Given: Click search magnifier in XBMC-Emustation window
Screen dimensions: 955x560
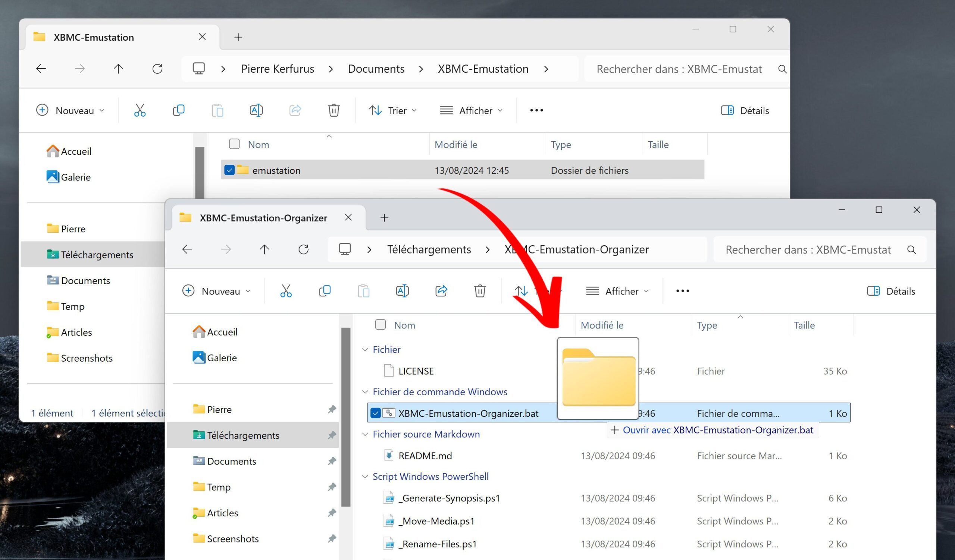Looking at the screenshot, I should coord(782,69).
